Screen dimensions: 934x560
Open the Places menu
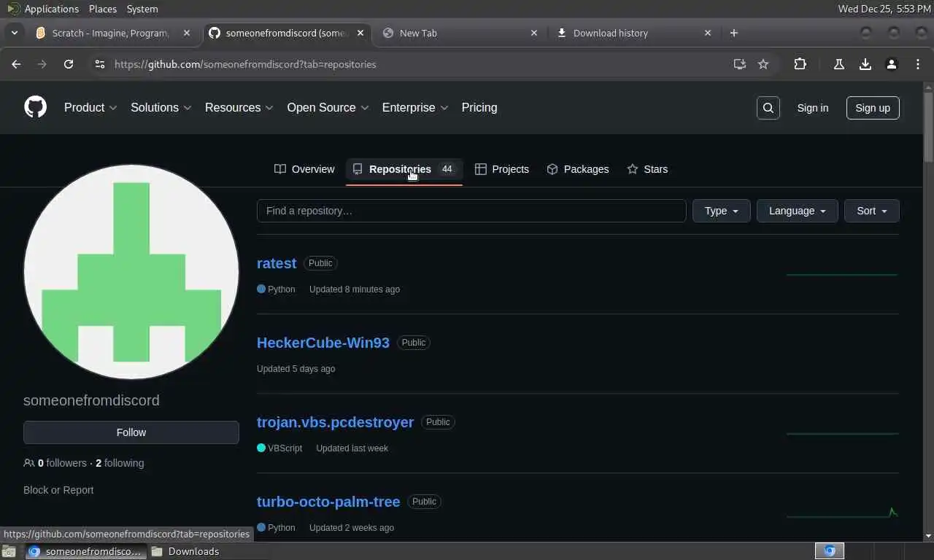coord(102,9)
